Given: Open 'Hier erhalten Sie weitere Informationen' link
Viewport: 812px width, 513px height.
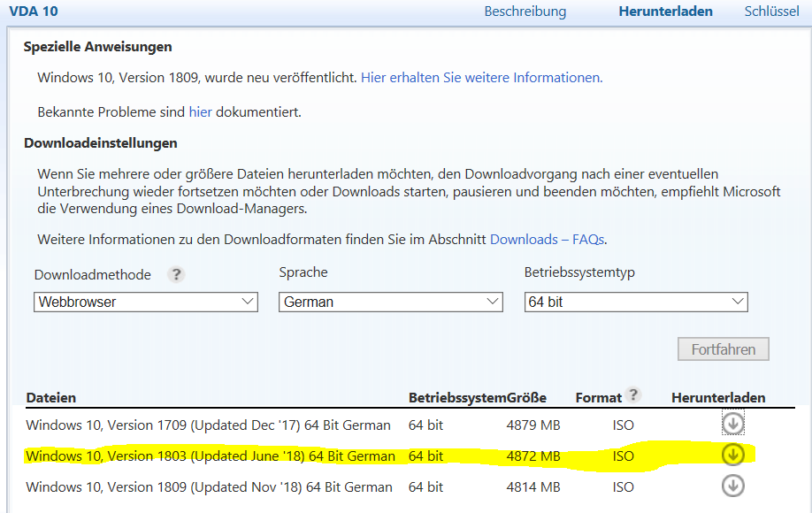Looking at the screenshot, I should (481, 78).
